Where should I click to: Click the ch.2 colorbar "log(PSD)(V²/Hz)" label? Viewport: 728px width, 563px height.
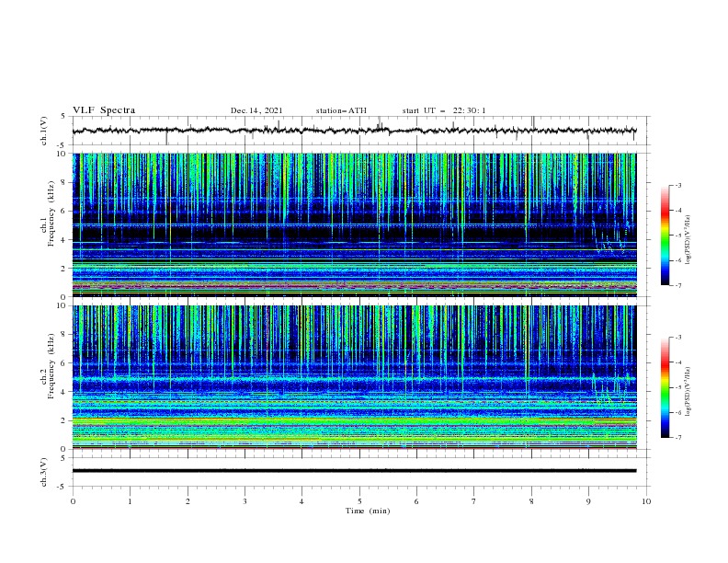pos(688,392)
